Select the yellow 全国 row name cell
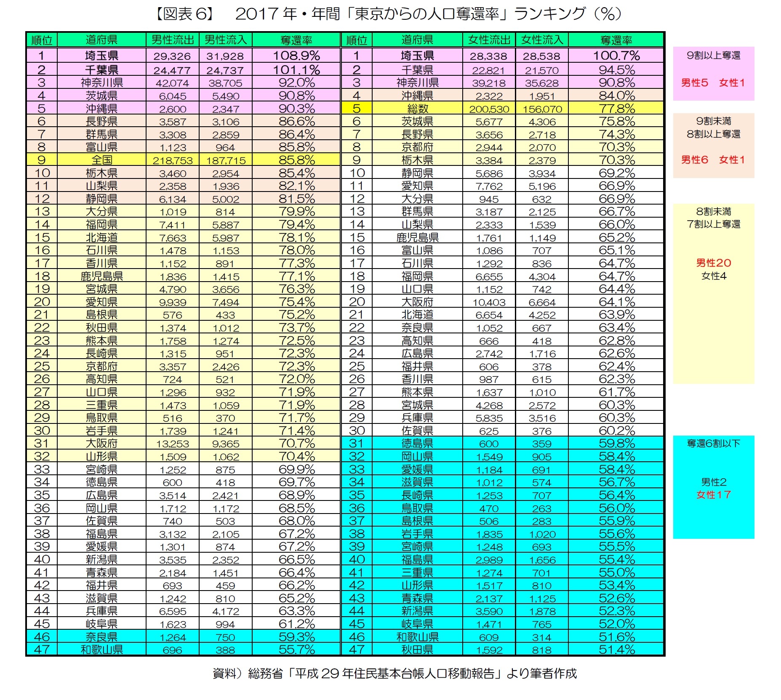 (x=101, y=160)
